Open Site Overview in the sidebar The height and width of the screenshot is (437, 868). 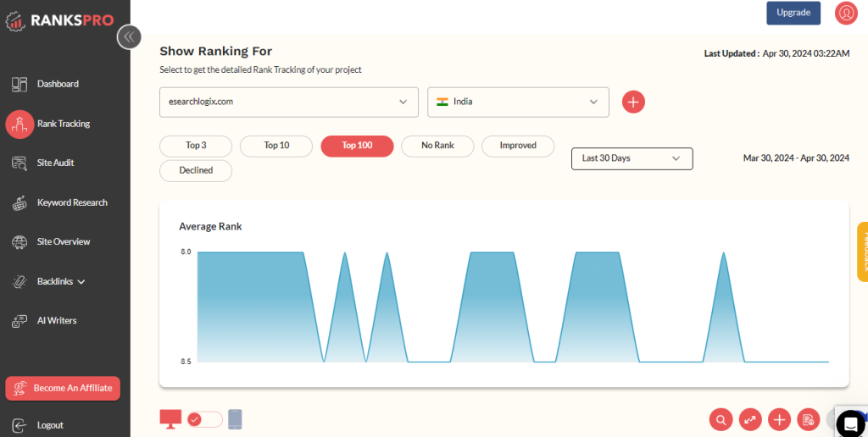tap(63, 242)
